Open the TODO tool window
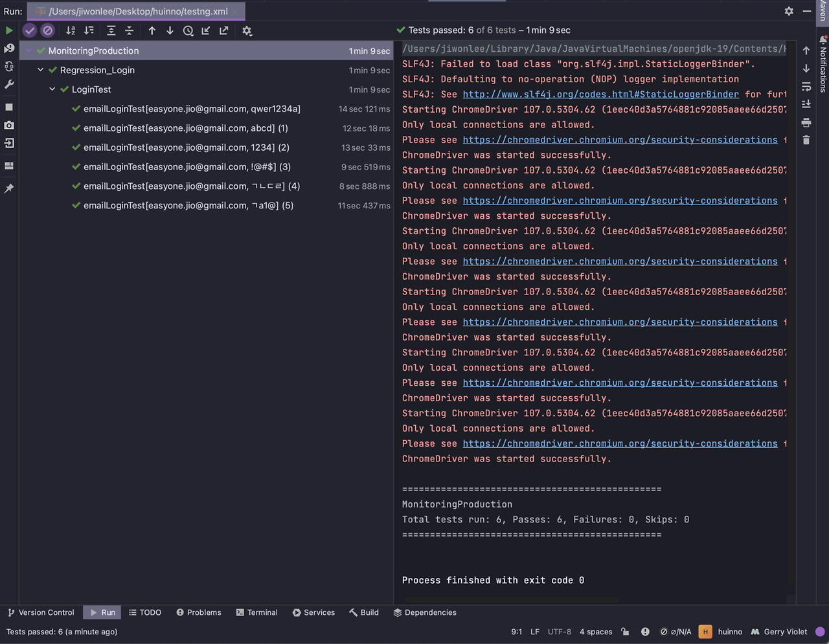The width and height of the screenshot is (829, 644). coord(145,612)
